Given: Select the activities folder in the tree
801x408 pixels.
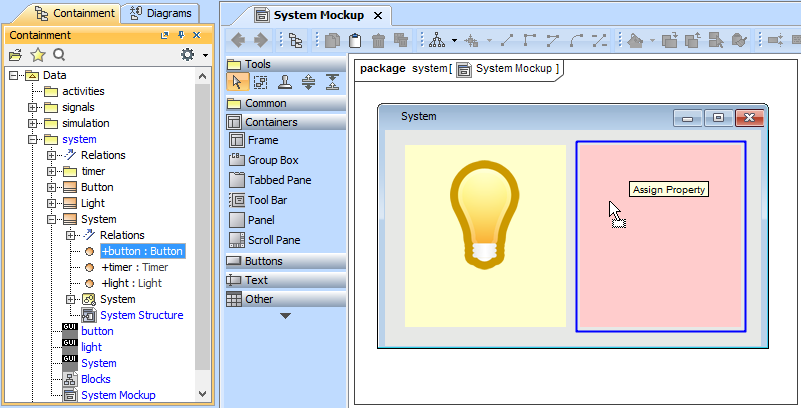Looking at the screenshot, I should point(74,91).
